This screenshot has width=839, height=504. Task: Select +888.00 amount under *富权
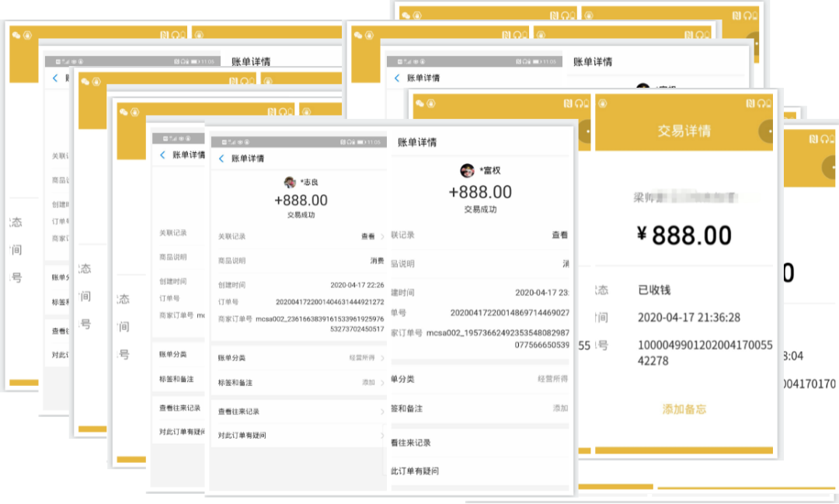480,192
